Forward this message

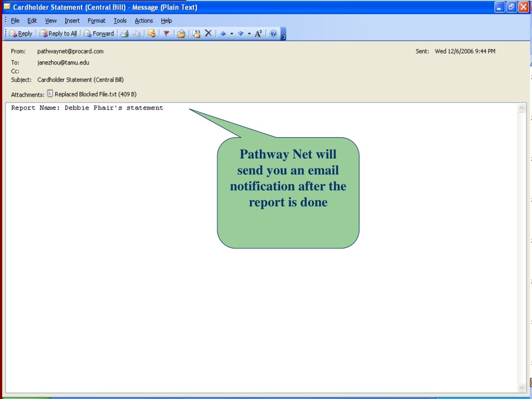(99, 33)
